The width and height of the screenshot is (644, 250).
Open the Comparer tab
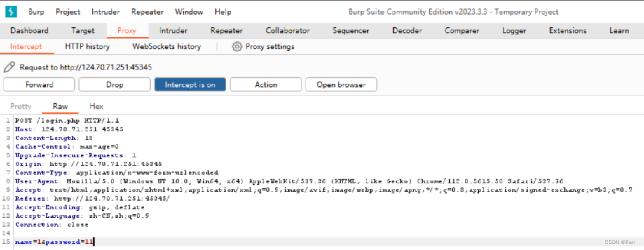tap(462, 31)
